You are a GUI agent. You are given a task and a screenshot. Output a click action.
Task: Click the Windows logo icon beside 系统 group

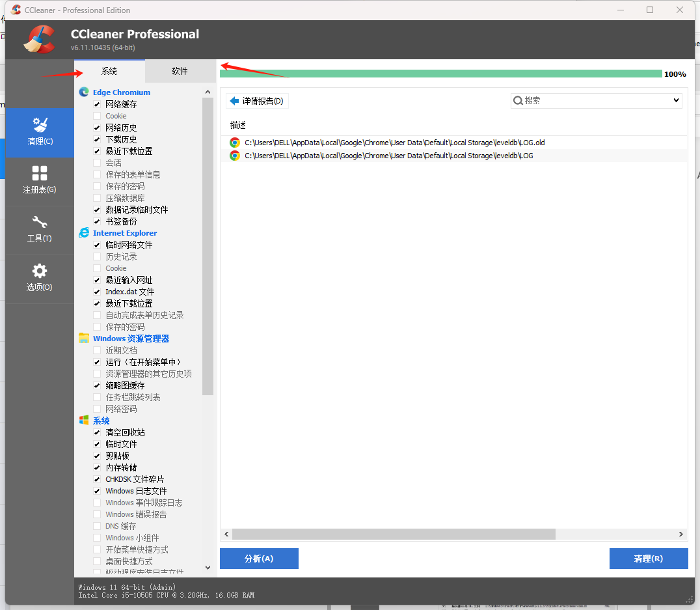pyautogui.click(x=84, y=420)
